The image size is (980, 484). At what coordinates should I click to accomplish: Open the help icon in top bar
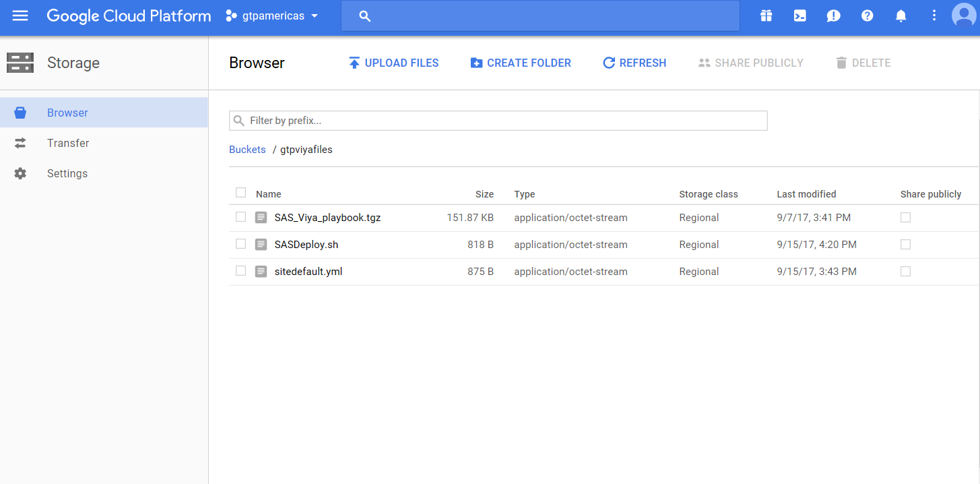click(867, 15)
